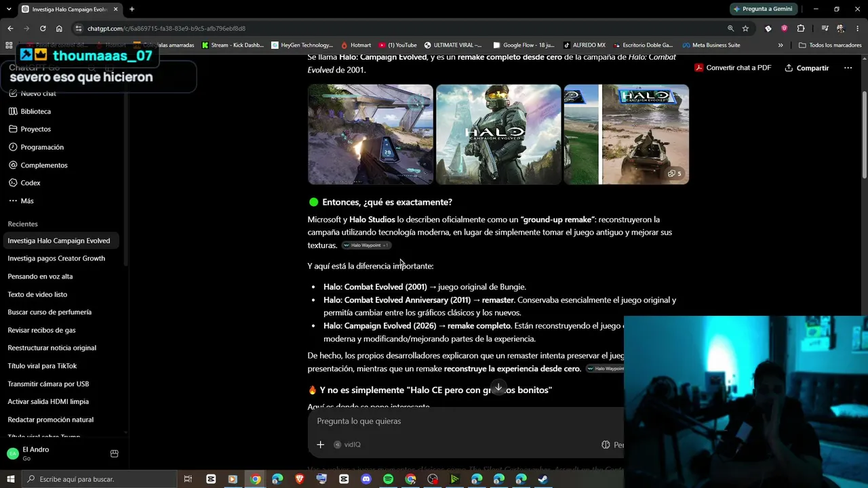The image size is (868, 488).
Task: Click Convertir chat a PDF button
Action: pos(732,68)
